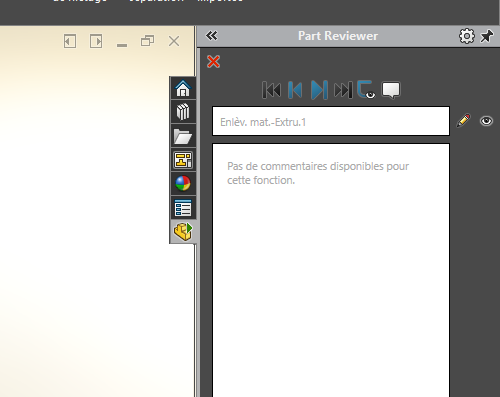This screenshot has height=397, width=500.
Task: Jump to the last feature
Action: coord(343,90)
